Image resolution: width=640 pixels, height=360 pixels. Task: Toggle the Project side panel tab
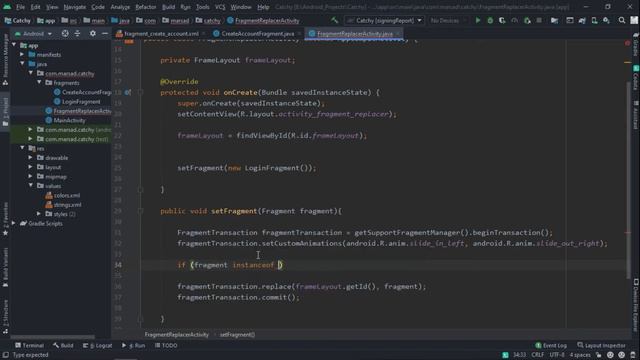[x=5, y=112]
